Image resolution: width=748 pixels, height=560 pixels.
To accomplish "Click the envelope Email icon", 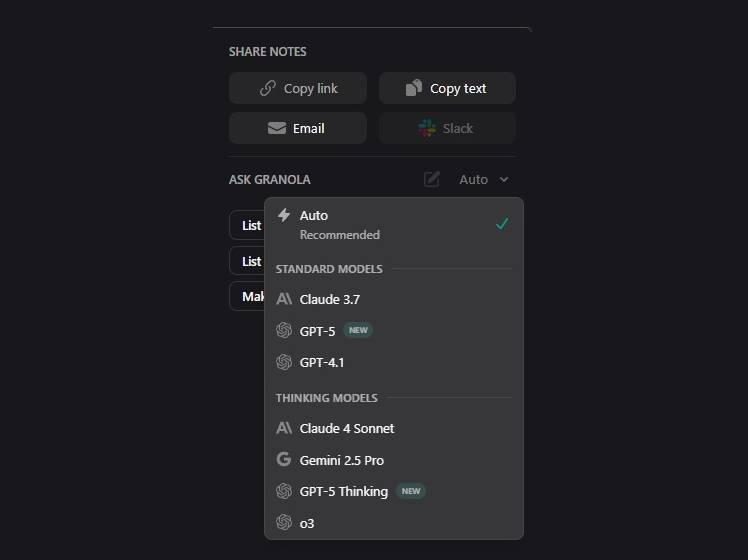I will click(277, 128).
